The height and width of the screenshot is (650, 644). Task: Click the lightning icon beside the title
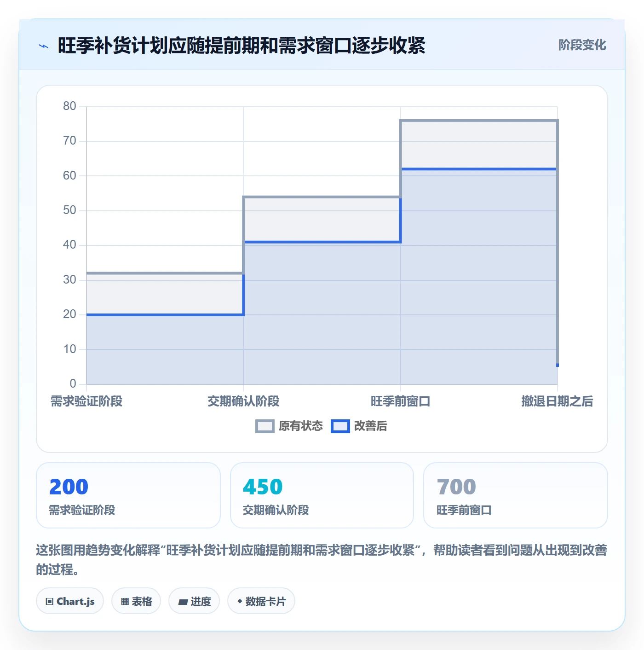click(x=44, y=46)
